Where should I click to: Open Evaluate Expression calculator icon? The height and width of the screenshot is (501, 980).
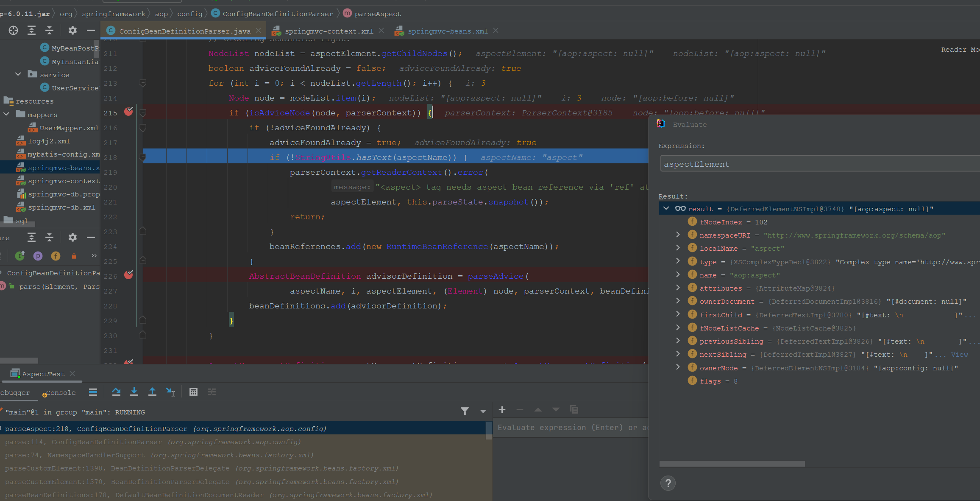[x=193, y=392]
